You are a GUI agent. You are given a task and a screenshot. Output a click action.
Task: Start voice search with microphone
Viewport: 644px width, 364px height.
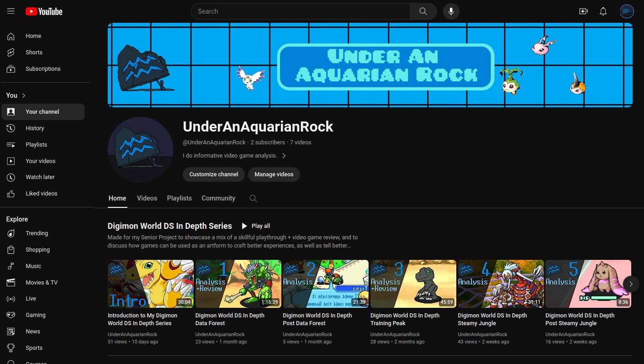coord(451,11)
